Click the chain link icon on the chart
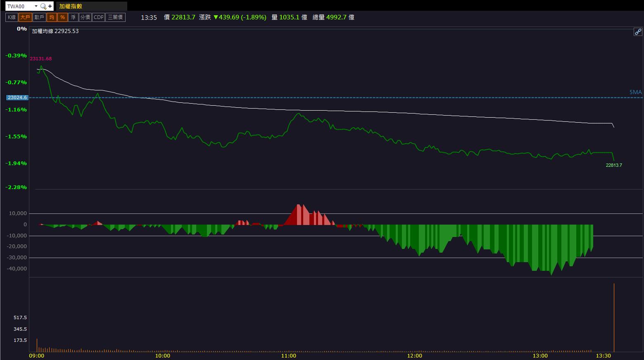This screenshot has width=644, height=360. (x=638, y=32)
